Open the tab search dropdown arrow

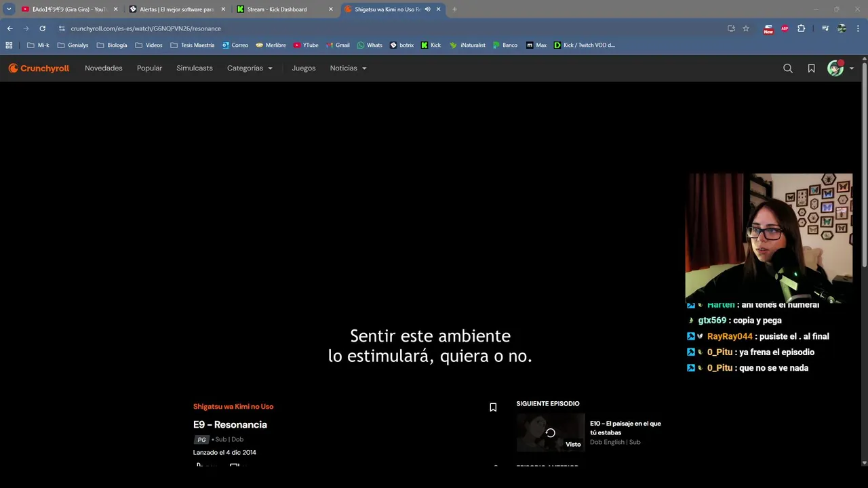click(x=9, y=9)
